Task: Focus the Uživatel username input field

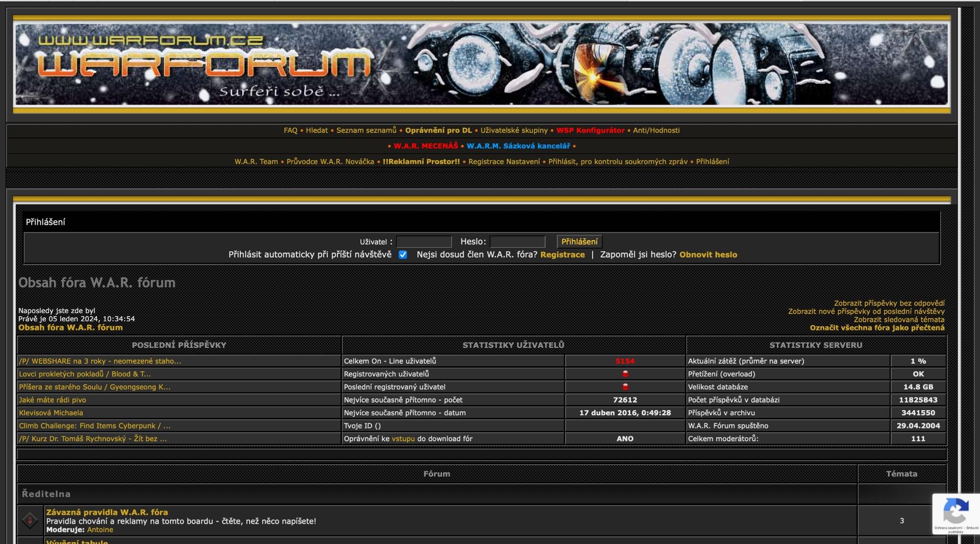Action: (x=424, y=242)
